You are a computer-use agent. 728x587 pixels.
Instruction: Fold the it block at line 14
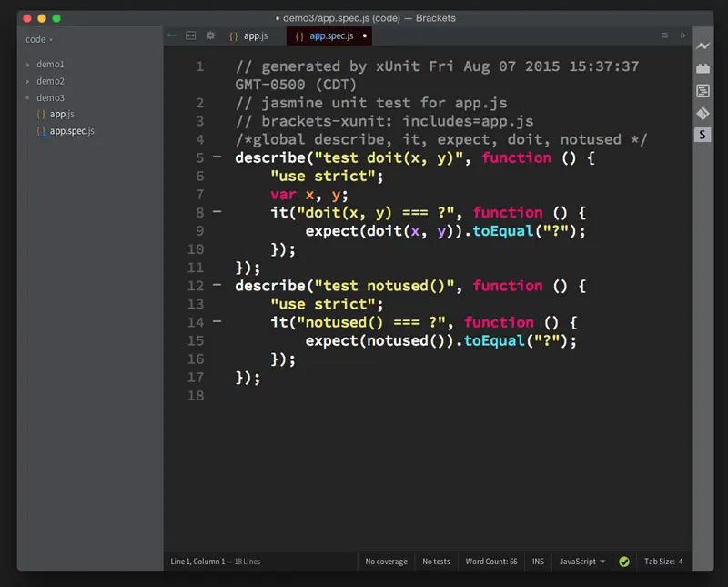tap(217, 321)
